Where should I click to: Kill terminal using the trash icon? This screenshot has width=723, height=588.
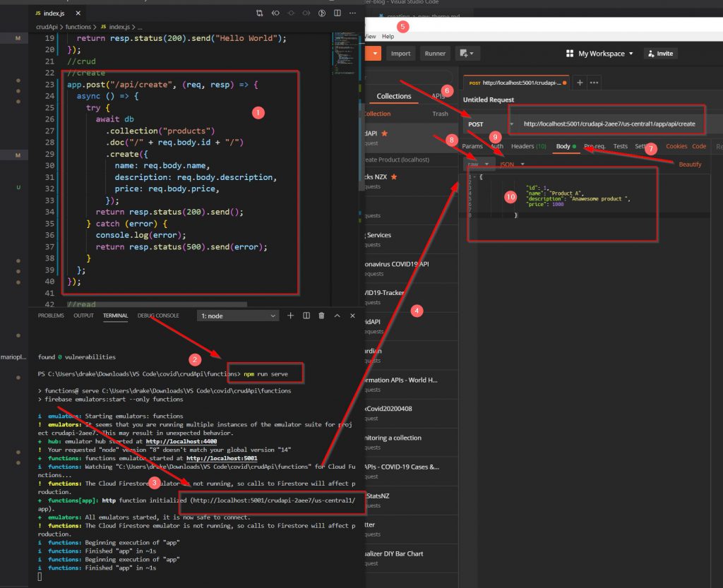click(x=321, y=316)
